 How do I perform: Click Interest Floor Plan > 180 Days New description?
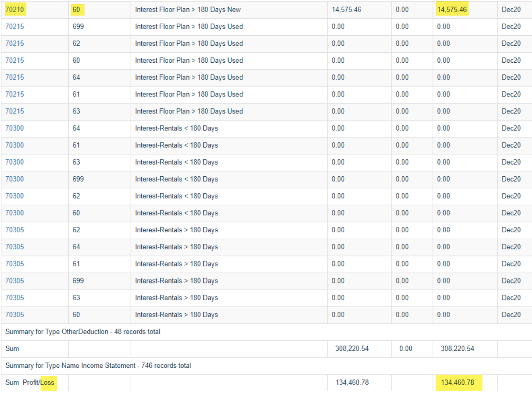click(x=188, y=10)
